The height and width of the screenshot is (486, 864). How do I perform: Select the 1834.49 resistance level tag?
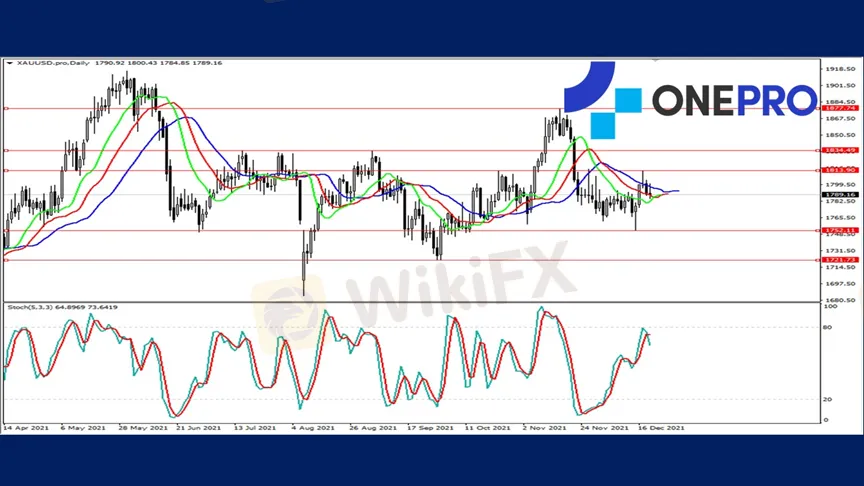tap(838, 150)
